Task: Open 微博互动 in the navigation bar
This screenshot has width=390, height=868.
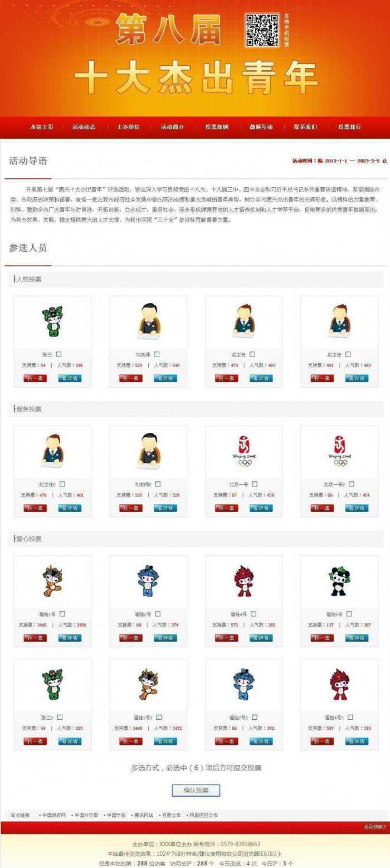Action: coord(261,127)
